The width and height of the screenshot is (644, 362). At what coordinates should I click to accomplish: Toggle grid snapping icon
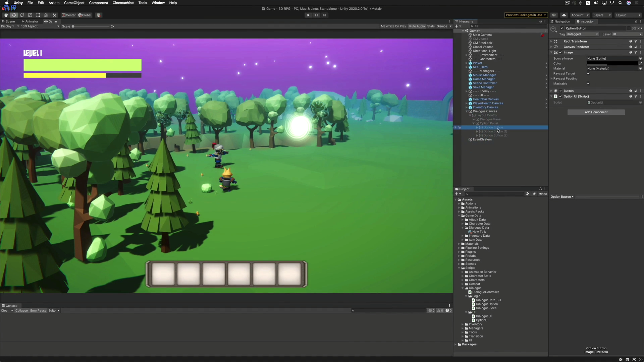click(99, 15)
